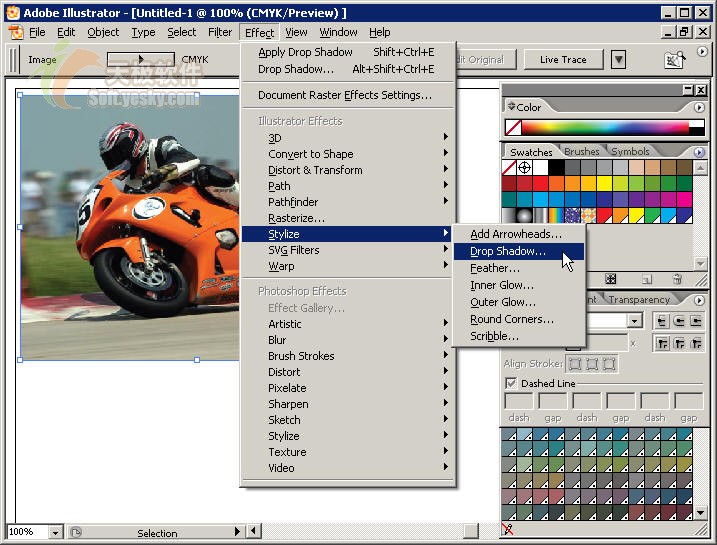Click the first dash input field

click(x=518, y=401)
